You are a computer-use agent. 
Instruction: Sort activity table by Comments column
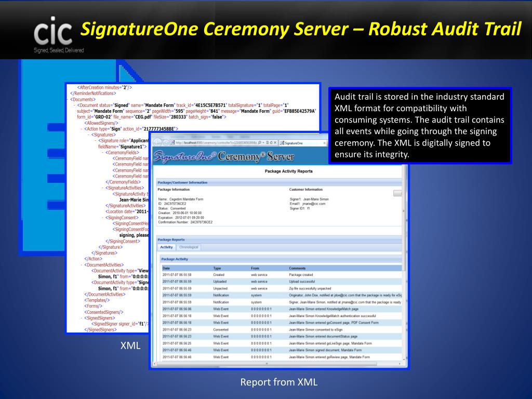coord(297,269)
